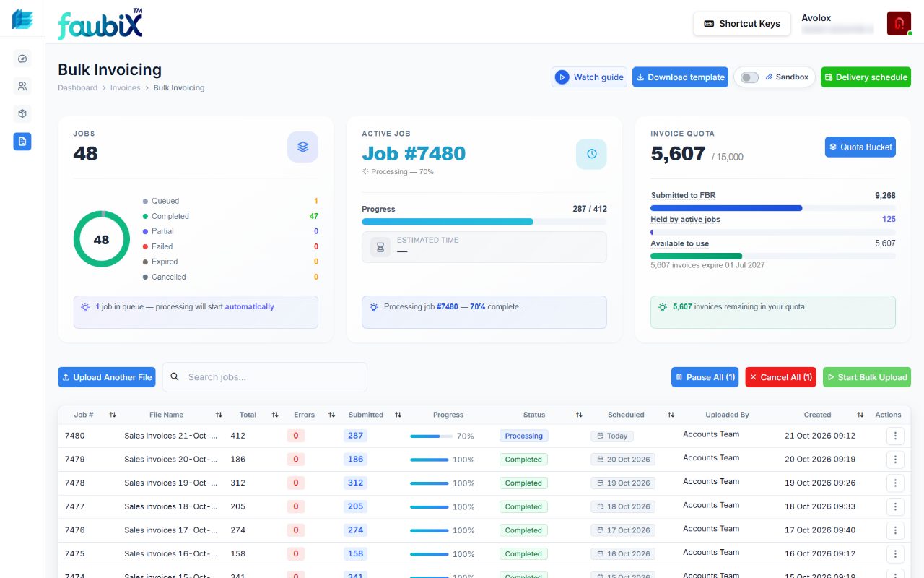The height and width of the screenshot is (578, 924).
Task: Sort the table by the Submitted column
Action: (398, 415)
